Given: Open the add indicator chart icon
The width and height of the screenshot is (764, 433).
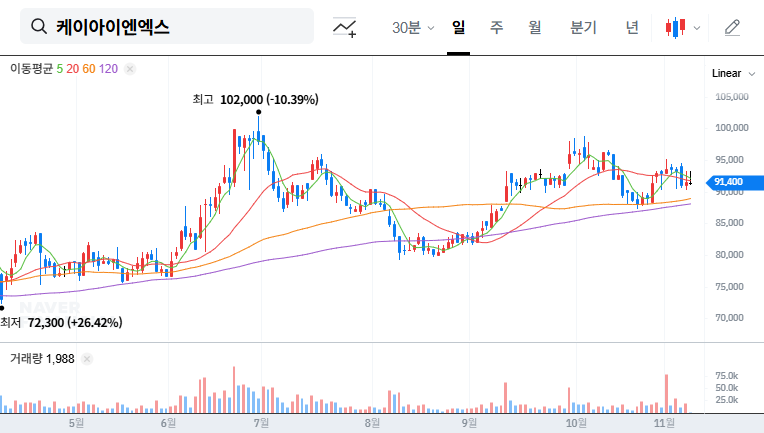Looking at the screenshot, I should coord(345,27).
